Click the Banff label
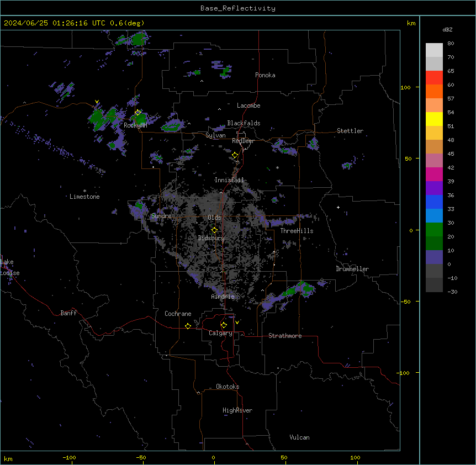476x465 pixels. [68, 313]
